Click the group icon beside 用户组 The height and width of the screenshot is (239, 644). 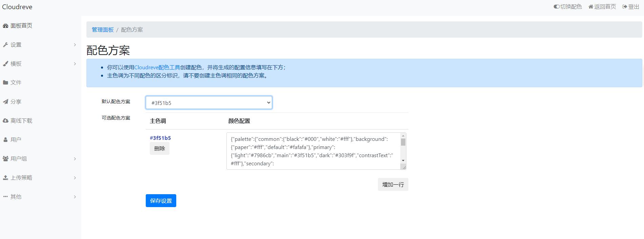(x=5, y=159)
